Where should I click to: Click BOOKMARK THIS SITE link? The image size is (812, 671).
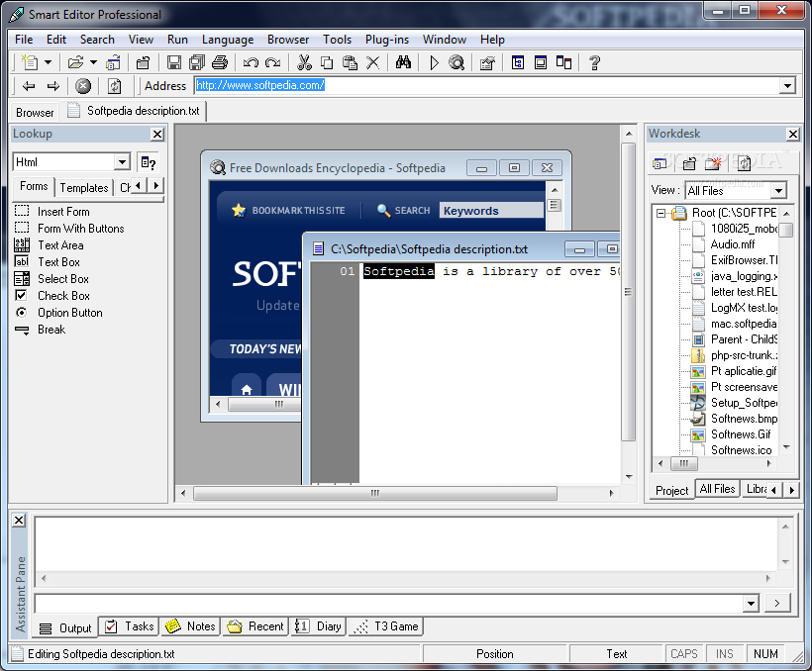coord(289,210)
